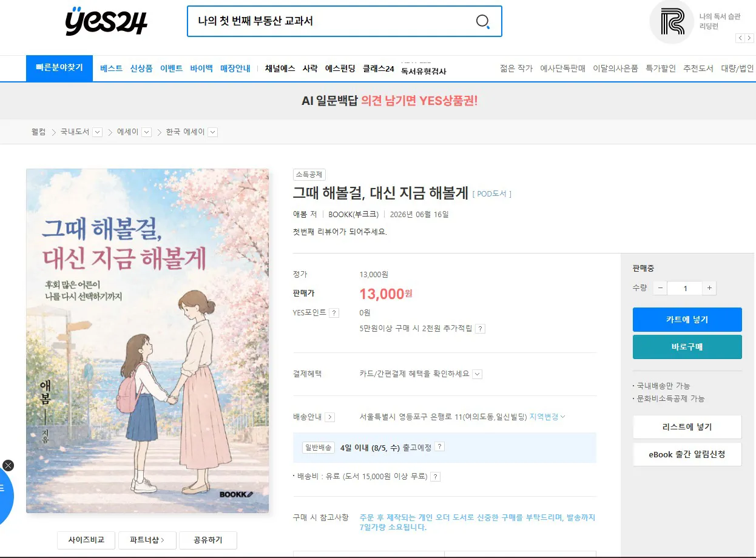756x558 pixels.
Task: Open help icon beside 배송비 유료
Action: pyautogui.click(x=435, y=477)
